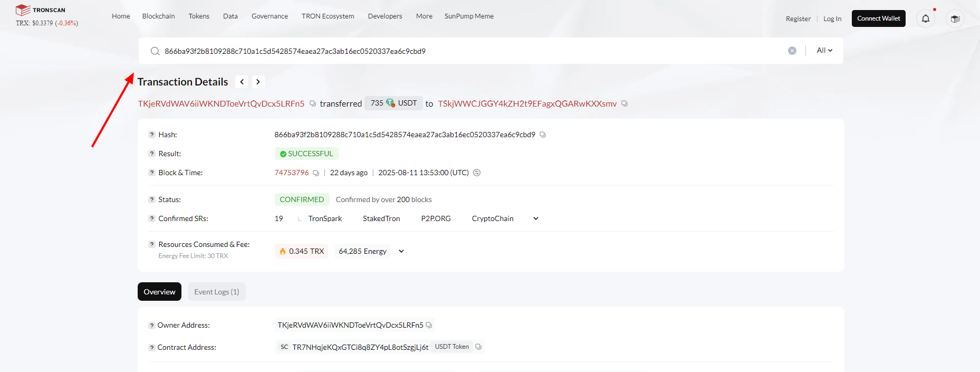Copy the recipient address TSkjWWC…
Screen dimensions: 980x372
tap(624, 103)
